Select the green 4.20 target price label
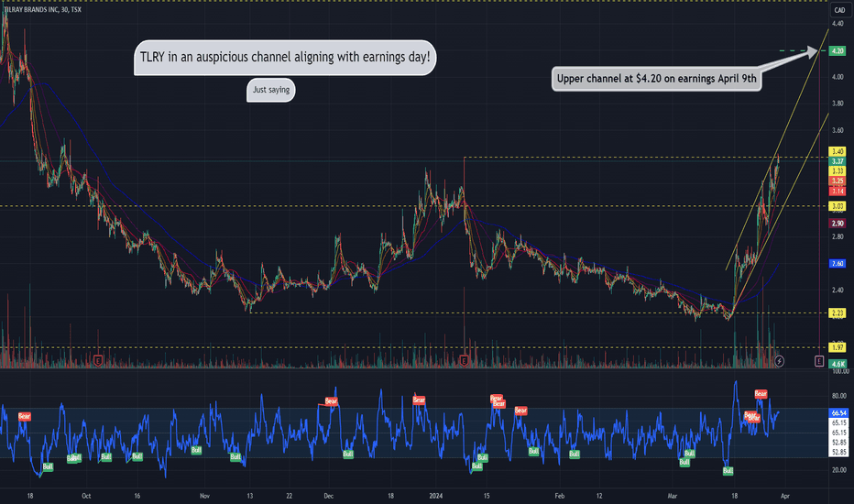 coord(838,51)
